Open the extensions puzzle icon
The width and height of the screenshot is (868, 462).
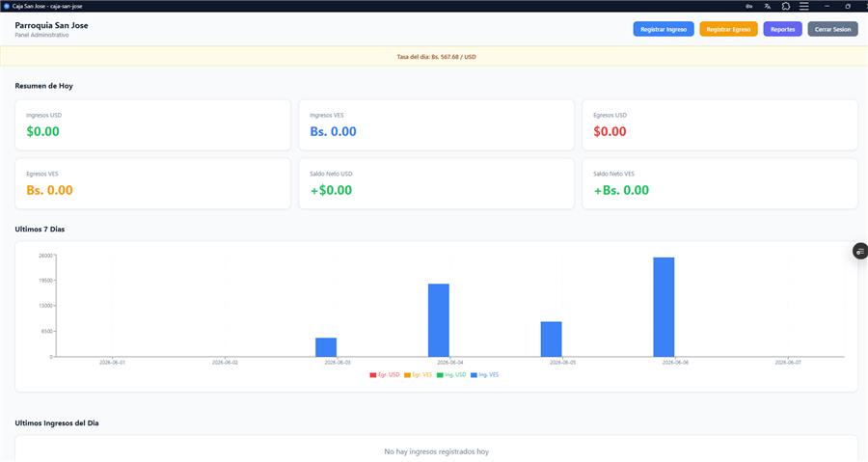click(785, 6)
